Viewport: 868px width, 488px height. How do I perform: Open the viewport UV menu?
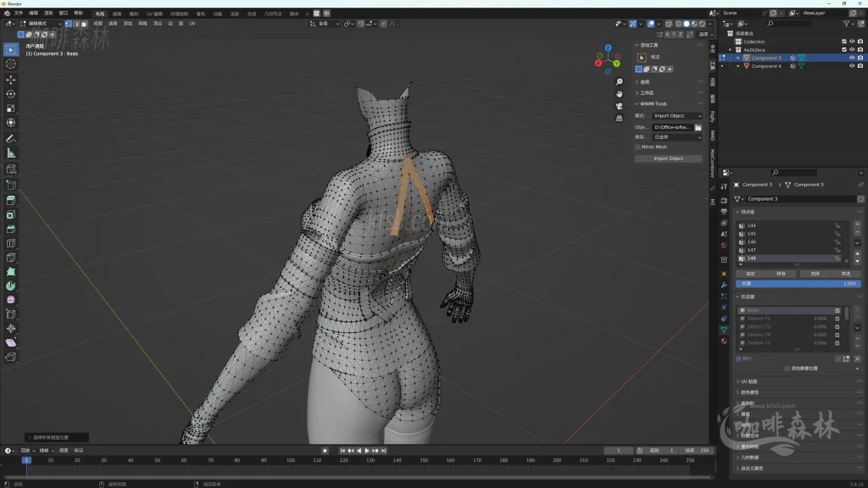192,24
